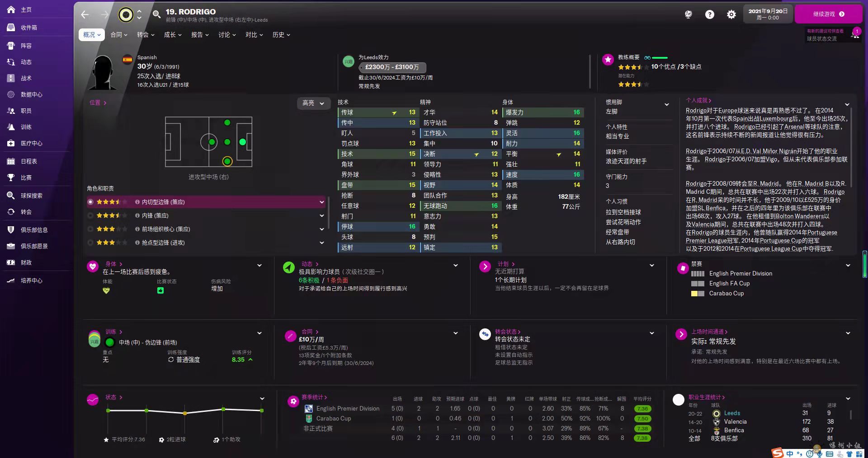Select the 内切型边锋 (策应) role radio
The width and height of the screenshot is (868, 458).
[x=90, y=202]
